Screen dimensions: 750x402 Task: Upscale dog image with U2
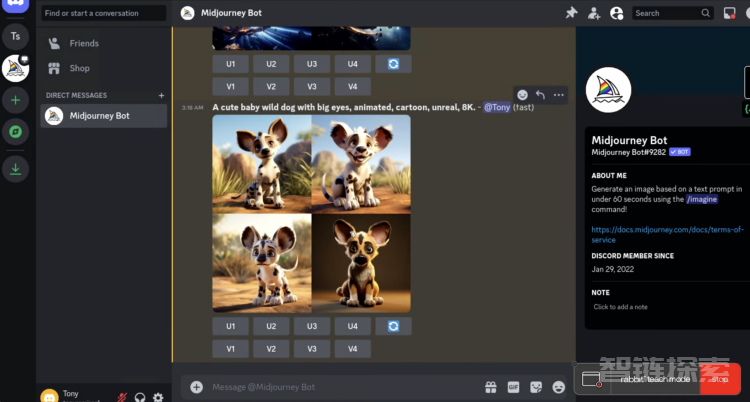coord(271,326)
